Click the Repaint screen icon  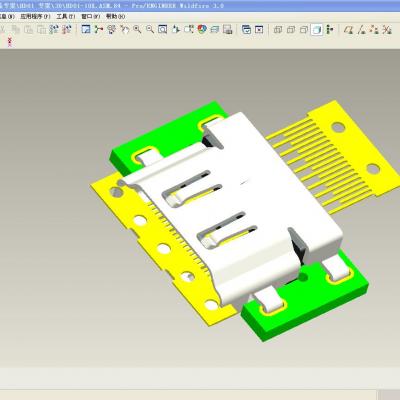(x=86, y=29)
